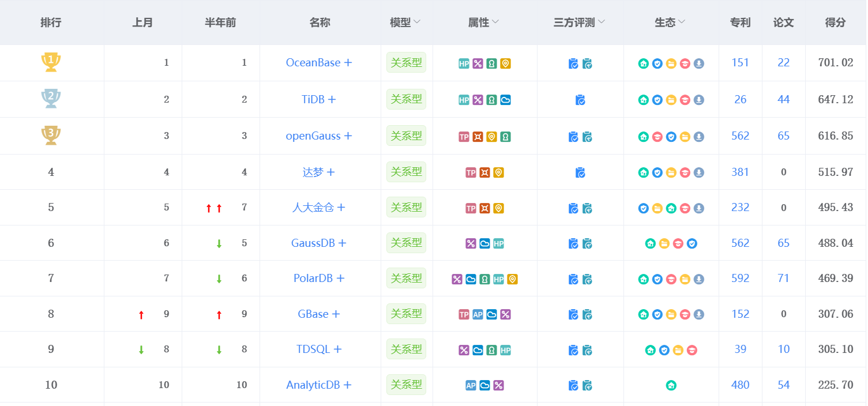Image resolution: width=868 pixels, height=406 pixels.
Task: Click TDSQL's paper count 10
Action: [x=784, y=349]
